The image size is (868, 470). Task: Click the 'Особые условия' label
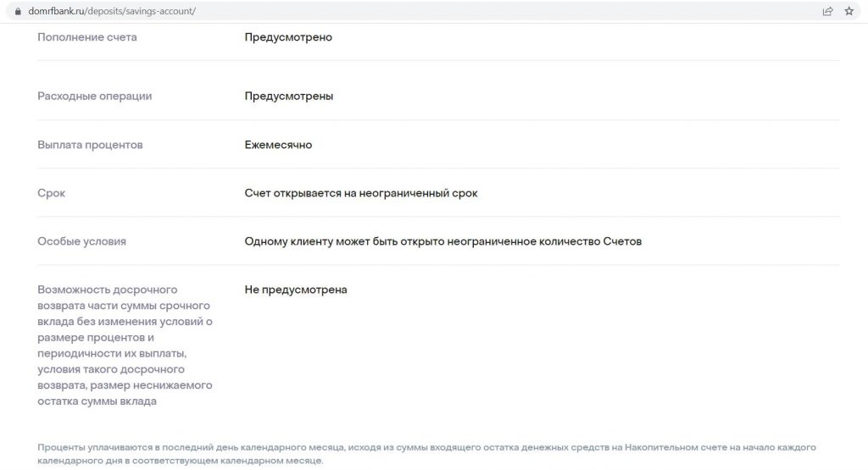82,241
